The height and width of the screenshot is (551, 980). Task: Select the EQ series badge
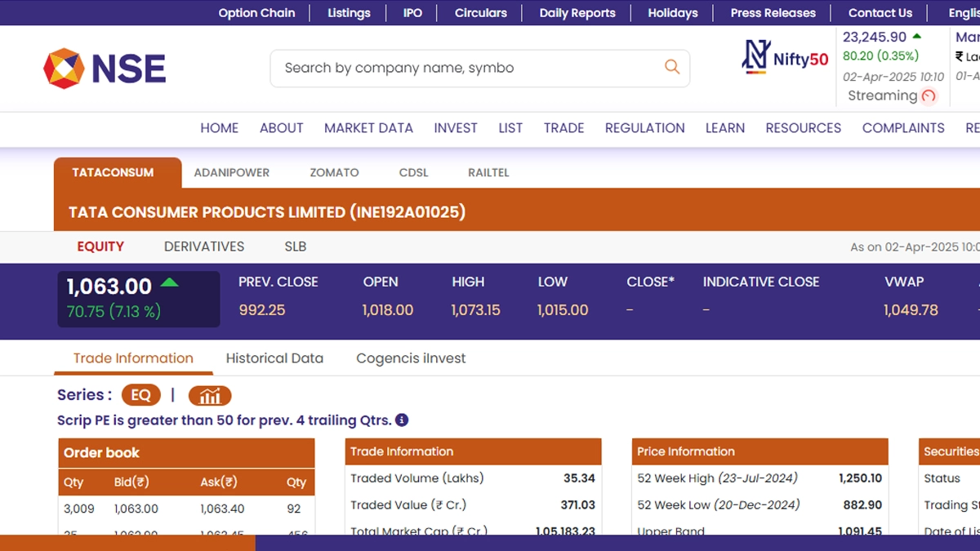(140, 396)
